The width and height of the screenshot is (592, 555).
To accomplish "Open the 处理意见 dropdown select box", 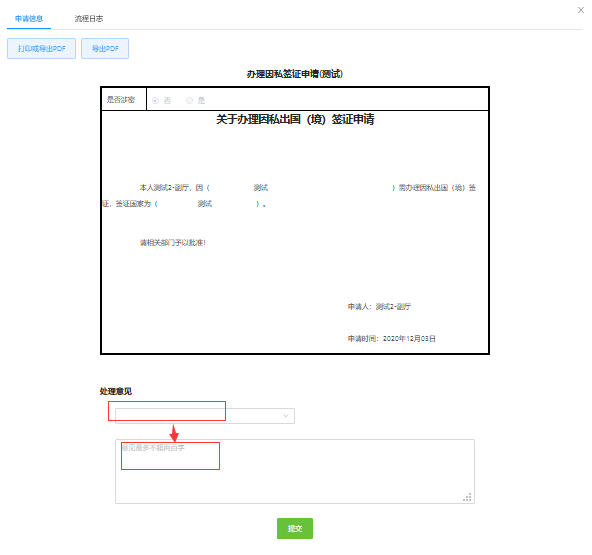I will 205,416.
